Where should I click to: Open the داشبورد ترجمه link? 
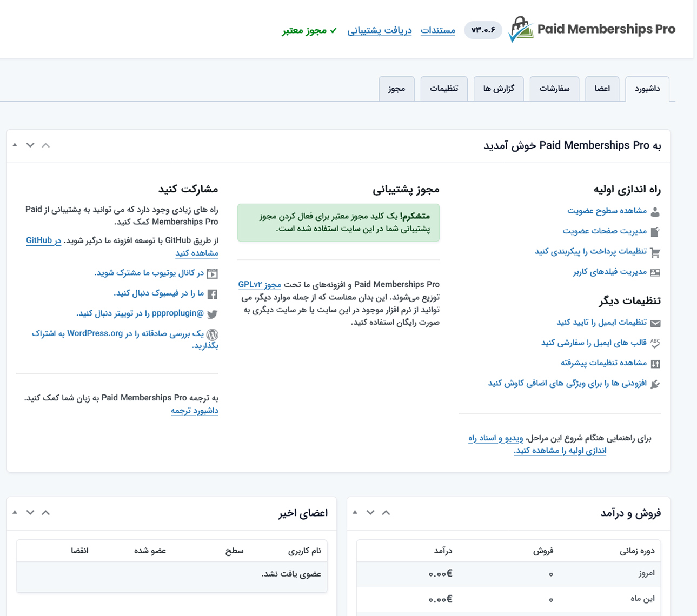[195, 411]
